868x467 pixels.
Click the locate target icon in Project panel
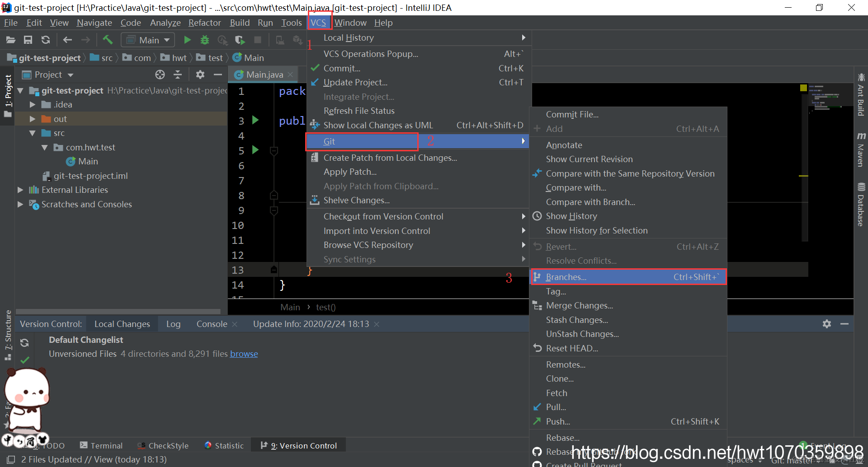point(160,75)
